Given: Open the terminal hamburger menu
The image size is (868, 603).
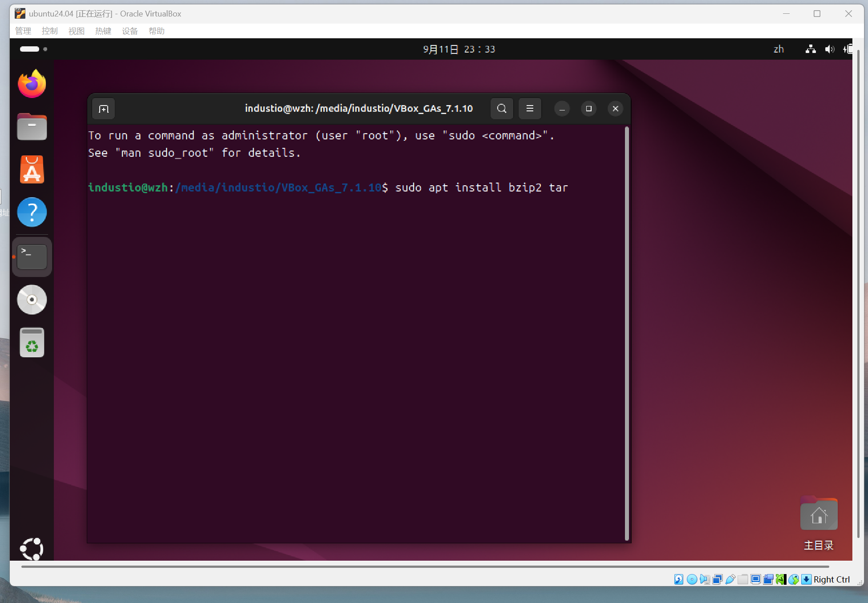Looking at the screenshot, I should pos(530,109).
